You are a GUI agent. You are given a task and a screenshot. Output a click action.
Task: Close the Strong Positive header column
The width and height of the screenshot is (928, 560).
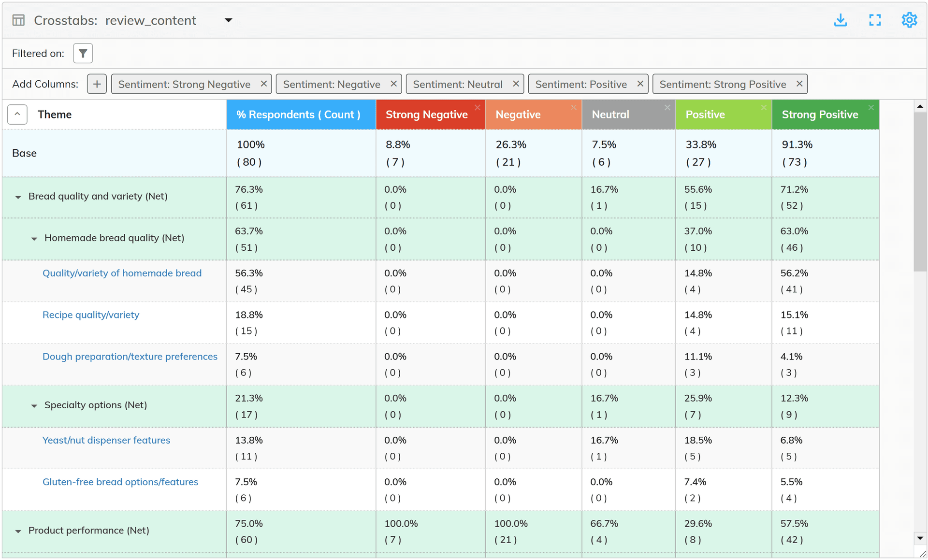(x=871, y=107)
